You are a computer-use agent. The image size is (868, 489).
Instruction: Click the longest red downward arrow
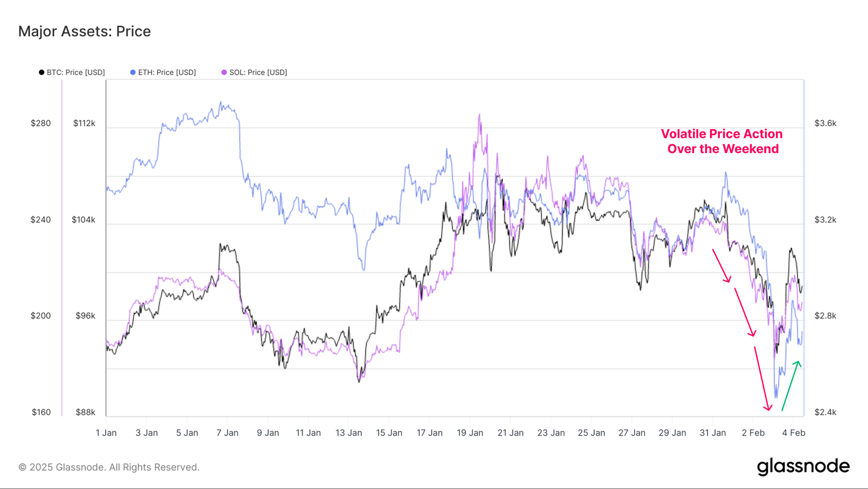pos(762,378)
